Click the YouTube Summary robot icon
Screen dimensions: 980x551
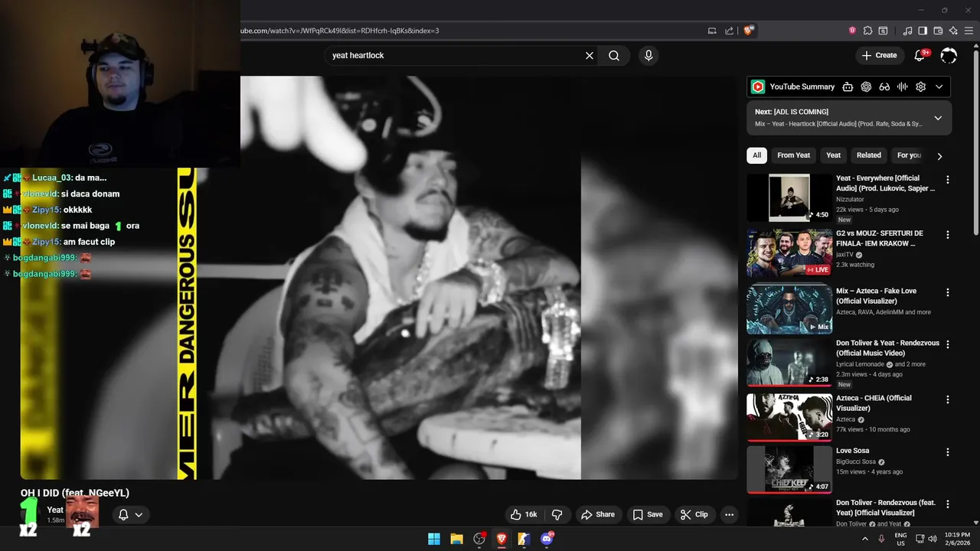coord(848,87)
